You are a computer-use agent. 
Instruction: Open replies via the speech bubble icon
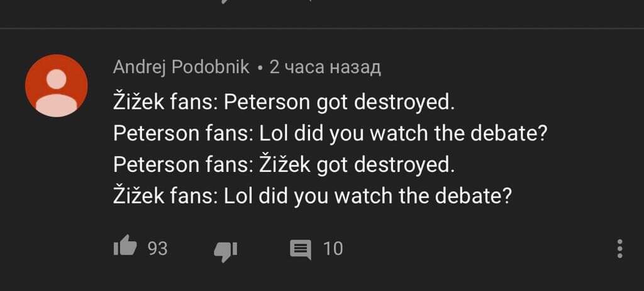point(301,250)
